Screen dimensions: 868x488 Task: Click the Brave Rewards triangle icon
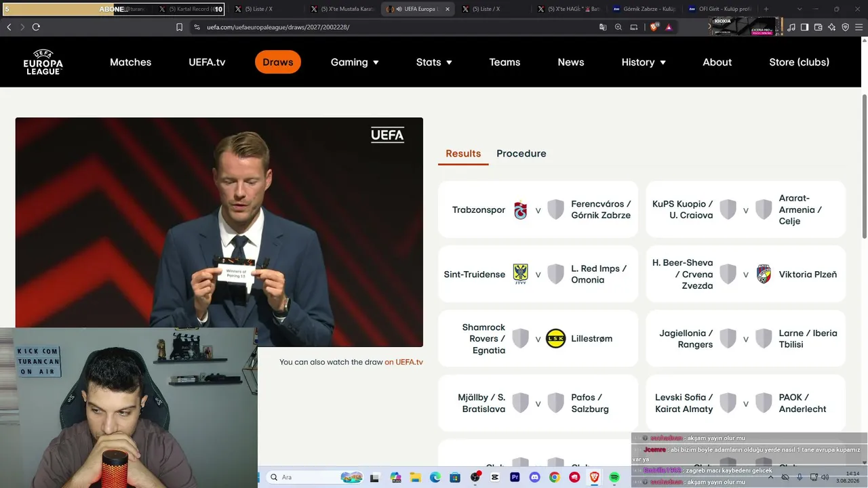669,27
